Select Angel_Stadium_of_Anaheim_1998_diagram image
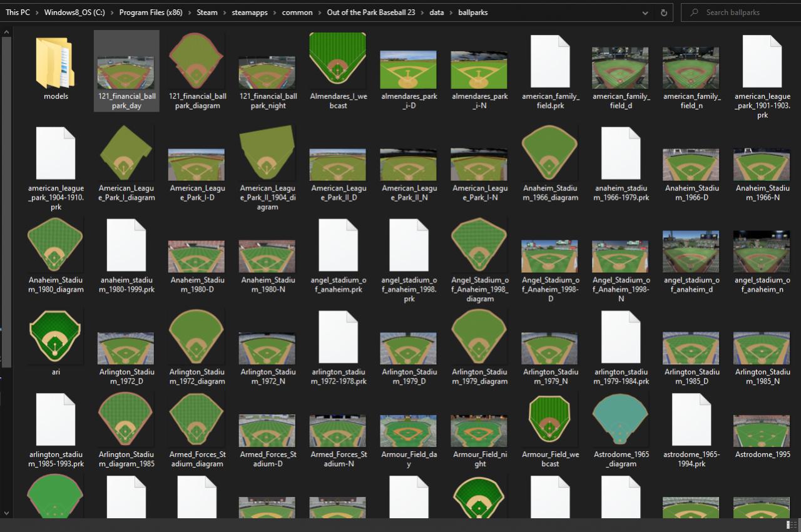801x532 pixels. (x=480, y=260)
